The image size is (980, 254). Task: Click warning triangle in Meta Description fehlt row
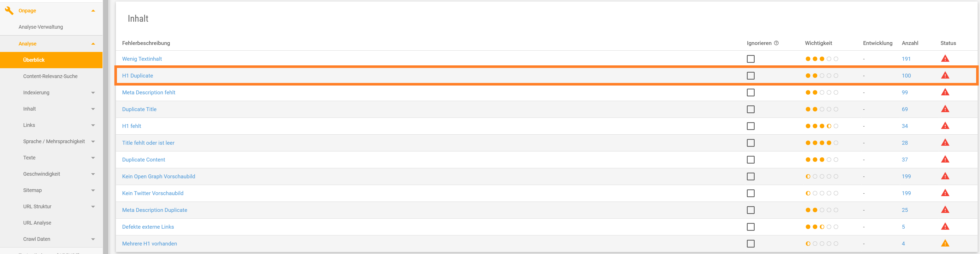[x=945, y=92]
